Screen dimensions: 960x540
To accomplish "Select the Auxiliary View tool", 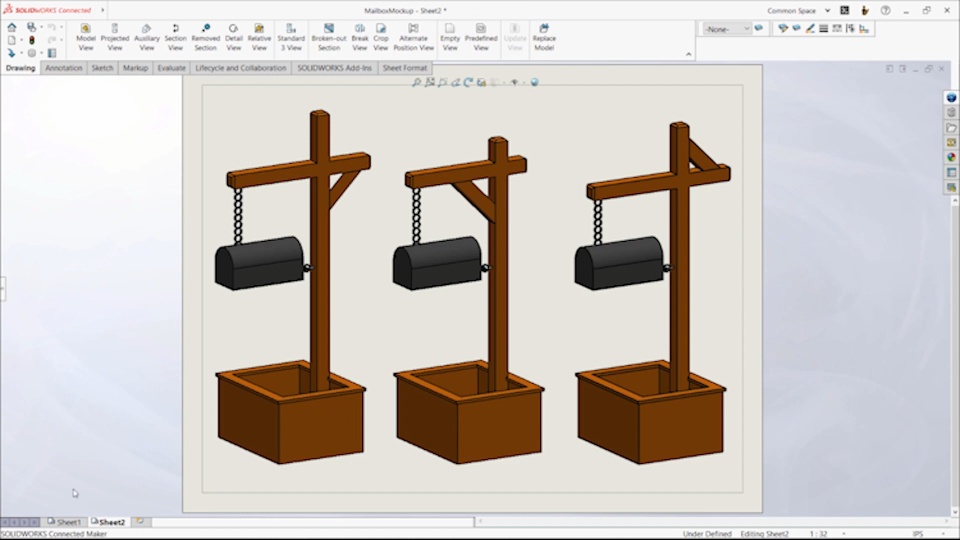I will coord(147,37).
